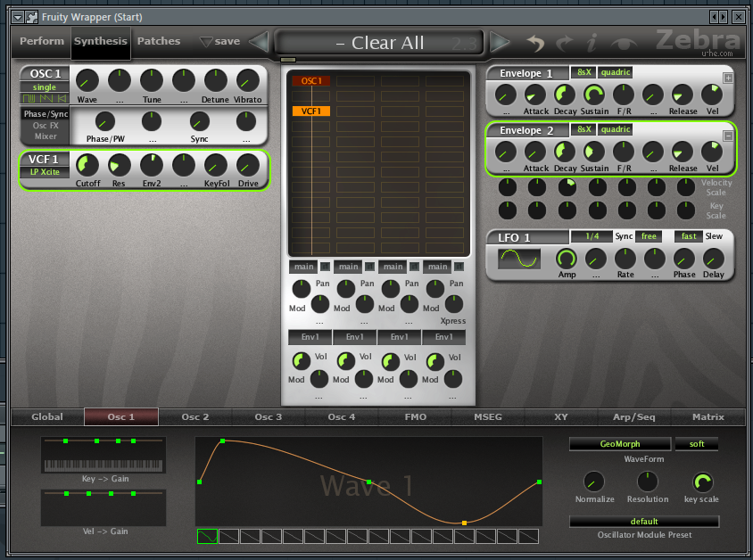Switch to the Patches tab
Viewport: 753px width, 560px height.
[159, 41]
